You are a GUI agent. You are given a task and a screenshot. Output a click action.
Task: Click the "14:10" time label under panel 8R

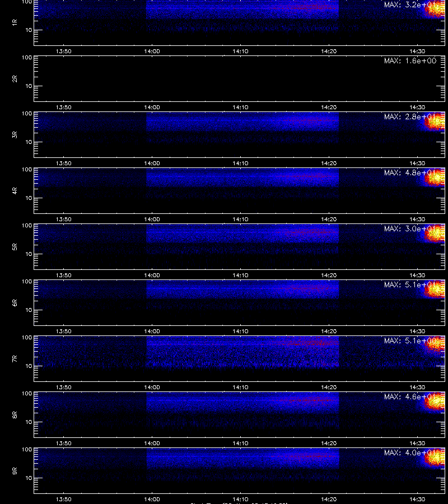point(240,443)
